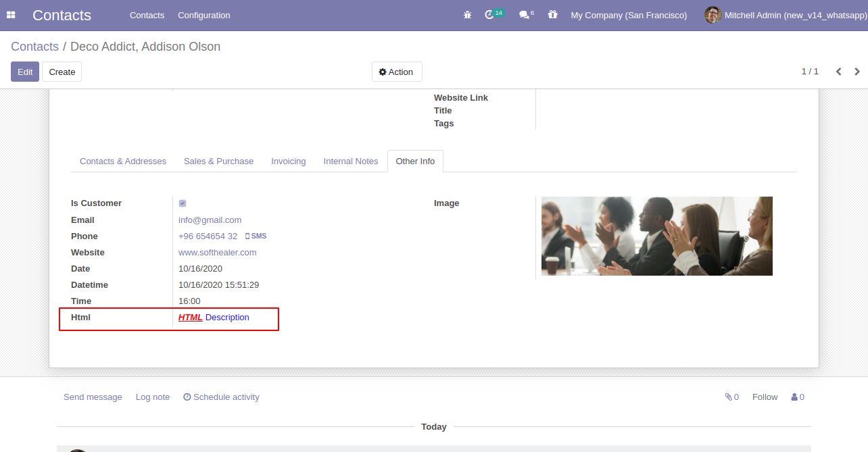
Task: Open email info@gmail.com link
Action: click(210, 220)
